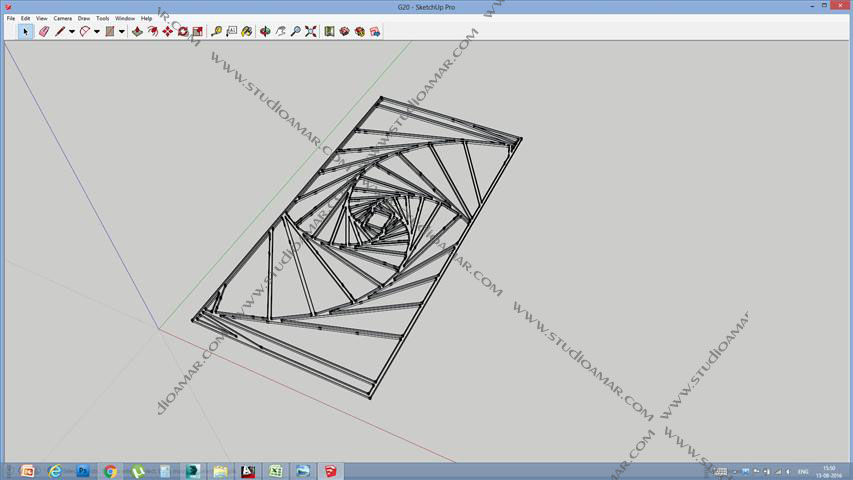The height and width of the screenshot is (480, 853).
Task: Pick the Zoom magnifier tool
Action: tap(295, 32)
